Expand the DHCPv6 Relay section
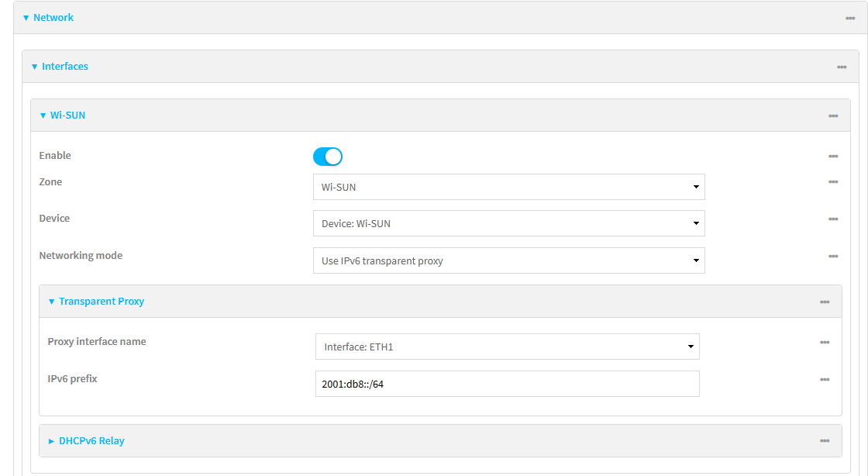Viewport: 868px width, 476px height. point(91,440)
